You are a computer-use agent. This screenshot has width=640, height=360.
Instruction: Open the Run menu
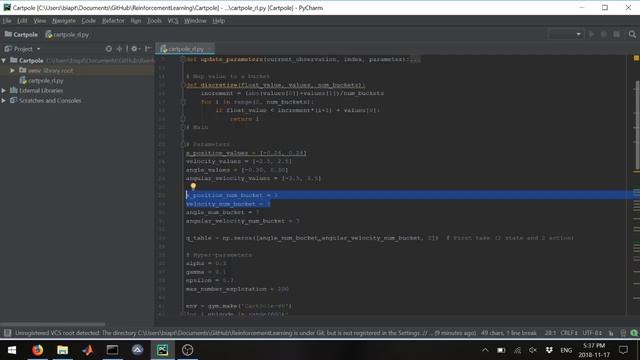[x=136, y=20]
